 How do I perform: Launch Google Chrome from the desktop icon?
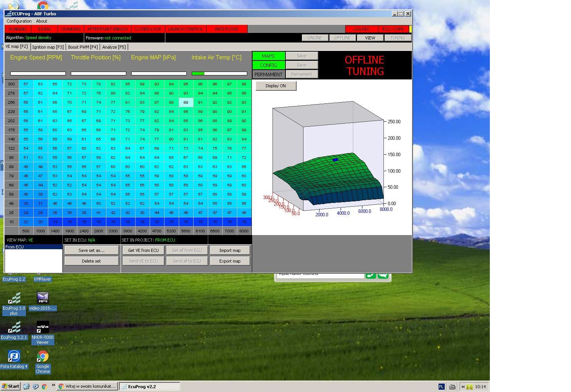[42, 358]
